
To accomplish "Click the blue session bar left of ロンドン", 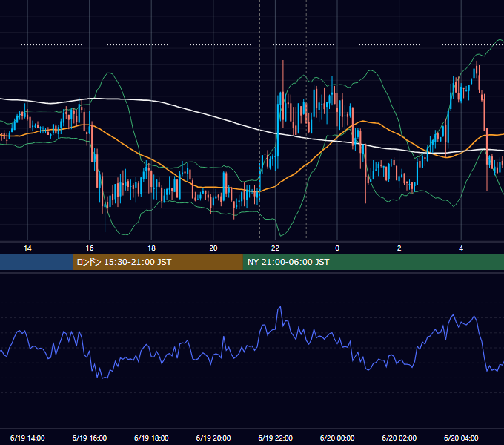I will click(36, 262).
